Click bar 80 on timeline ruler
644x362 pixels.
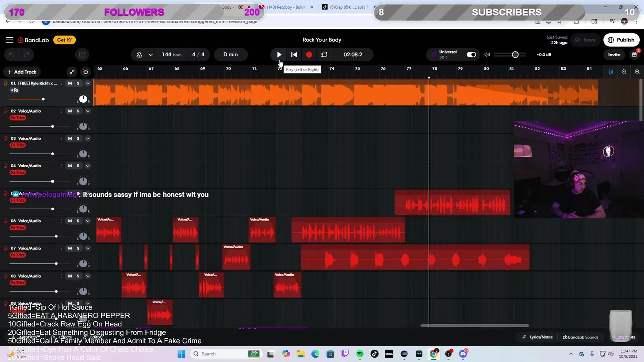[x=486, y=69]
